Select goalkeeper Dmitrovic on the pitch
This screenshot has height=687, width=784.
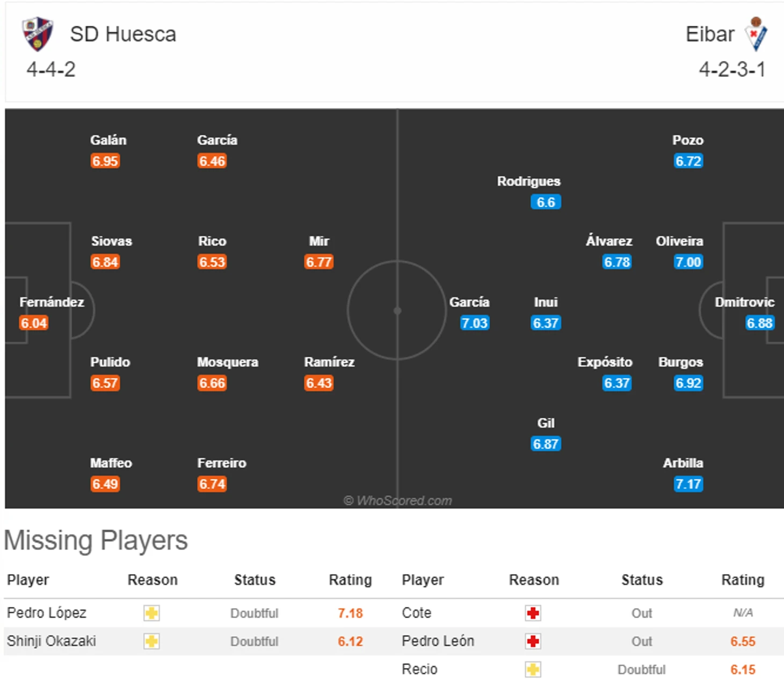(744, 302)
